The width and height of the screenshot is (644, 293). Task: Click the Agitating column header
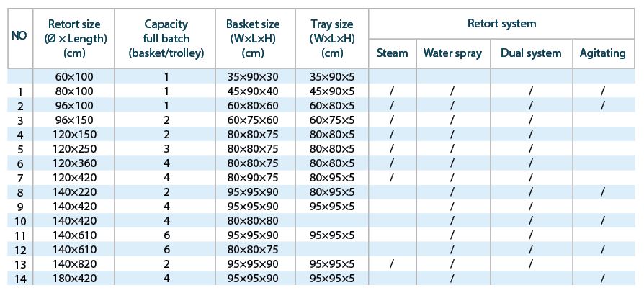(603, 53)
